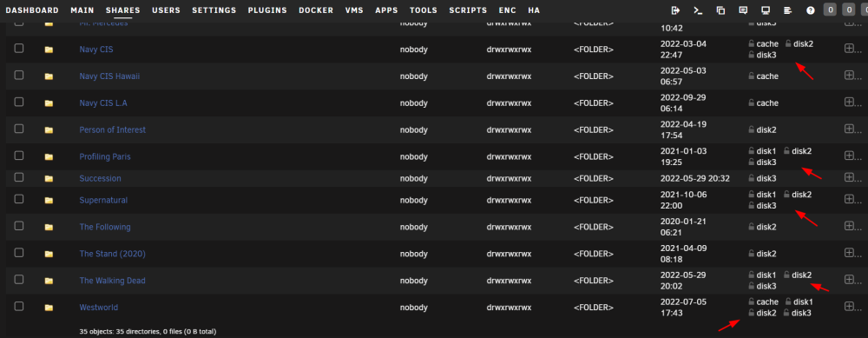Screen dimensions: 868x338
Task: Click the folder icon beside The Following
Action: pyautogui.click(x=49, y=227)
